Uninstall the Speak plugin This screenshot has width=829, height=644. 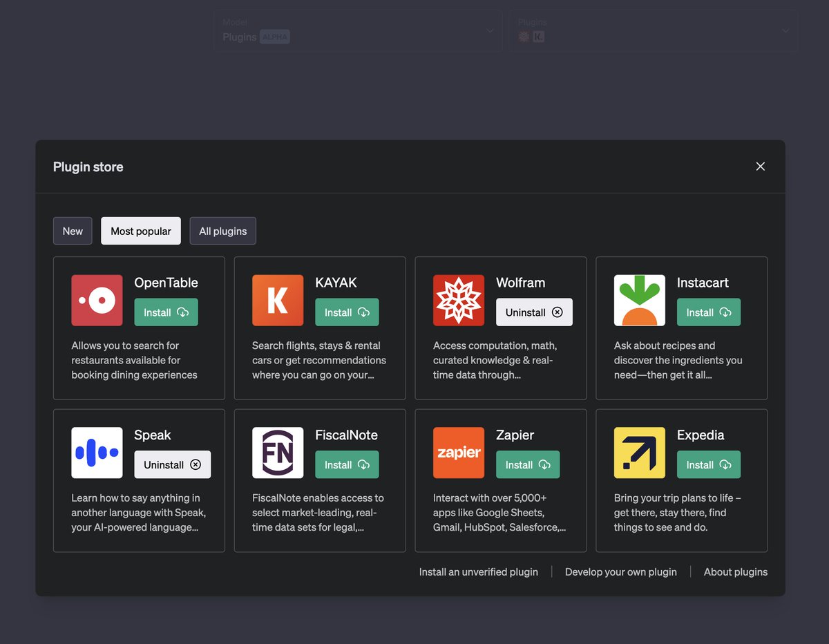tap(172, 465)
